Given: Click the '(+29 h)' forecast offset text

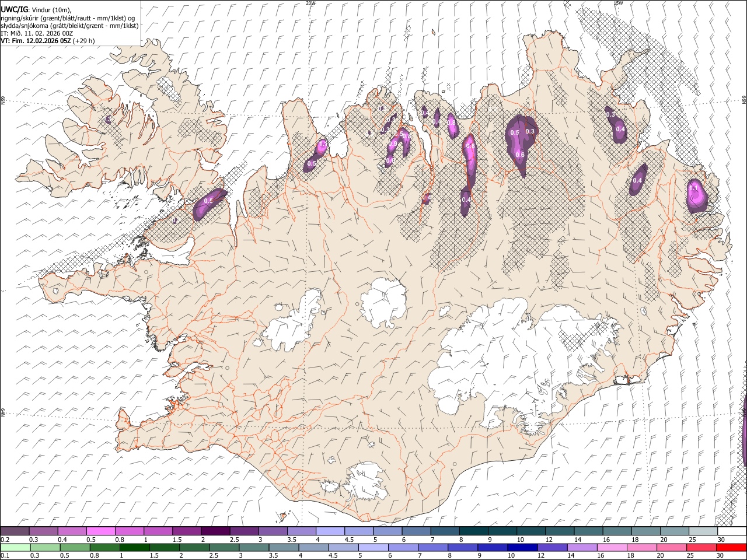Looking at the screenshot, I should point(84,41).
